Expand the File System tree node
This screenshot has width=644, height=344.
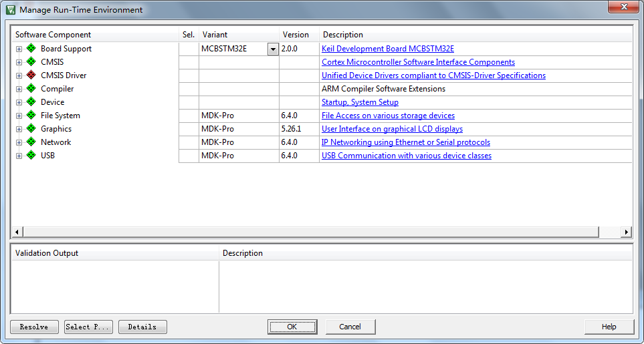19,116
